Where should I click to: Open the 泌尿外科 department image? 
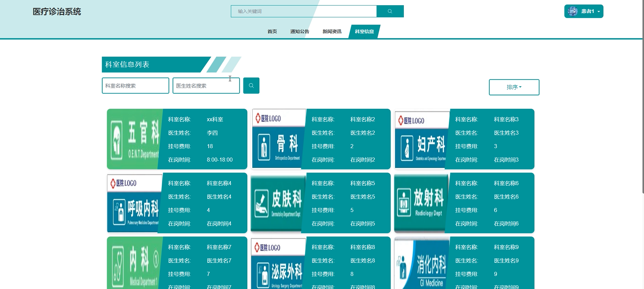(278, 264)
